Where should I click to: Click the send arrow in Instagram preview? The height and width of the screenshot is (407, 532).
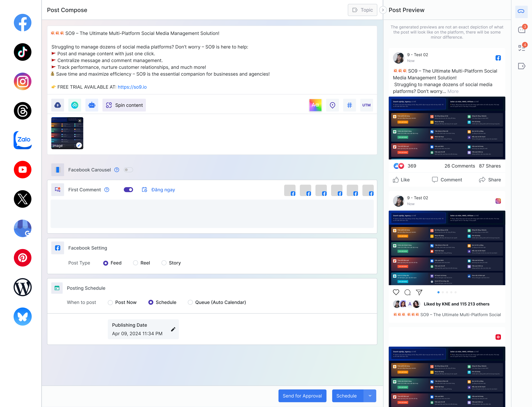[x=419, y=292]
